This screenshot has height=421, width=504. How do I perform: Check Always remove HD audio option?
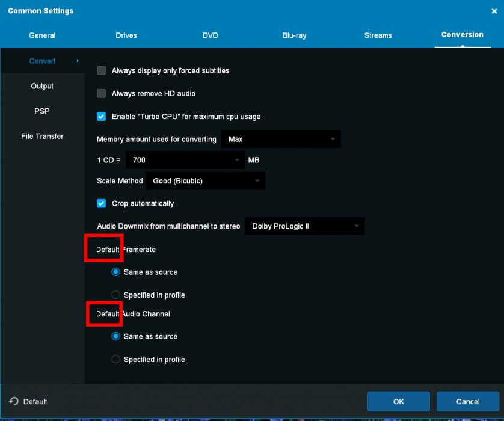[x=102, y=94]
